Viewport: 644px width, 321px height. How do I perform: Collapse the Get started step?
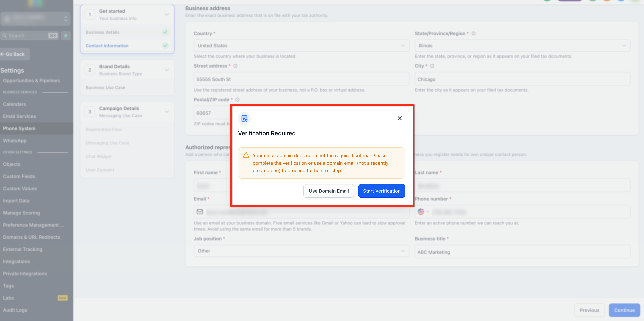pyautogui.click(x=167, y=15)
